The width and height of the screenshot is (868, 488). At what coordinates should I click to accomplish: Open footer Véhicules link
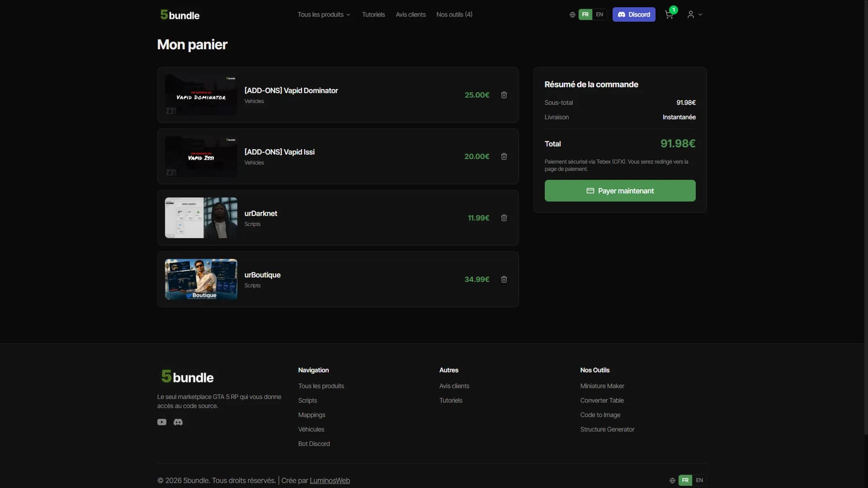311,429
